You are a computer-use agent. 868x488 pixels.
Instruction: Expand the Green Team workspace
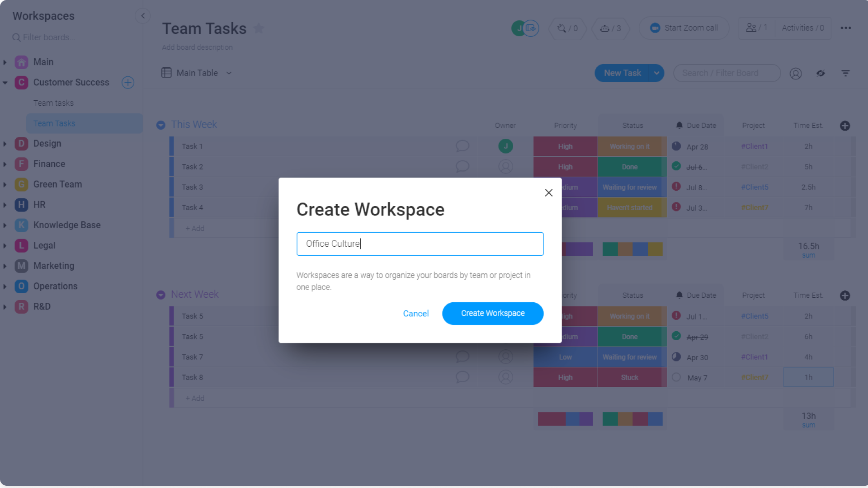[x=5, y=184]
